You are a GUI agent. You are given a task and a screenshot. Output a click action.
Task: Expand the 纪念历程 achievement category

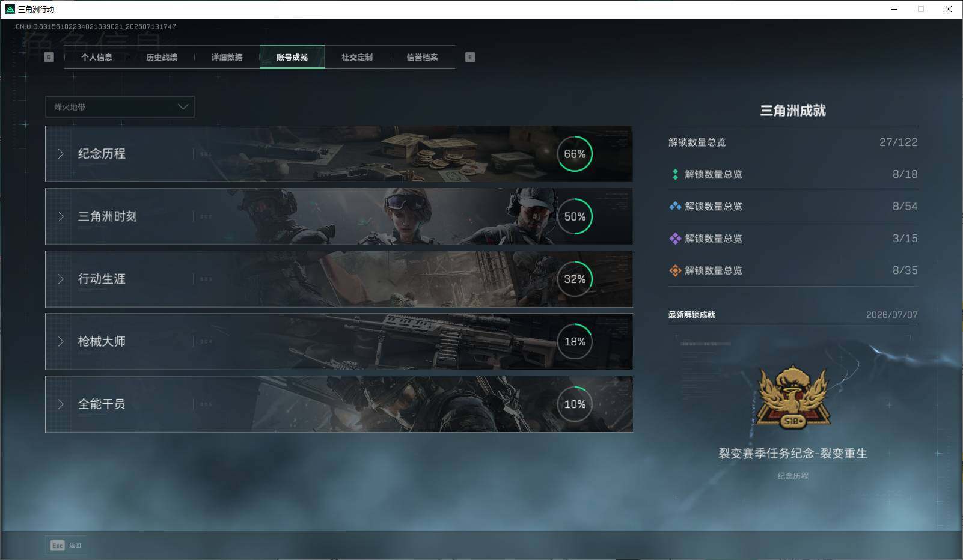pyautogui.click(x=339, y=154)
